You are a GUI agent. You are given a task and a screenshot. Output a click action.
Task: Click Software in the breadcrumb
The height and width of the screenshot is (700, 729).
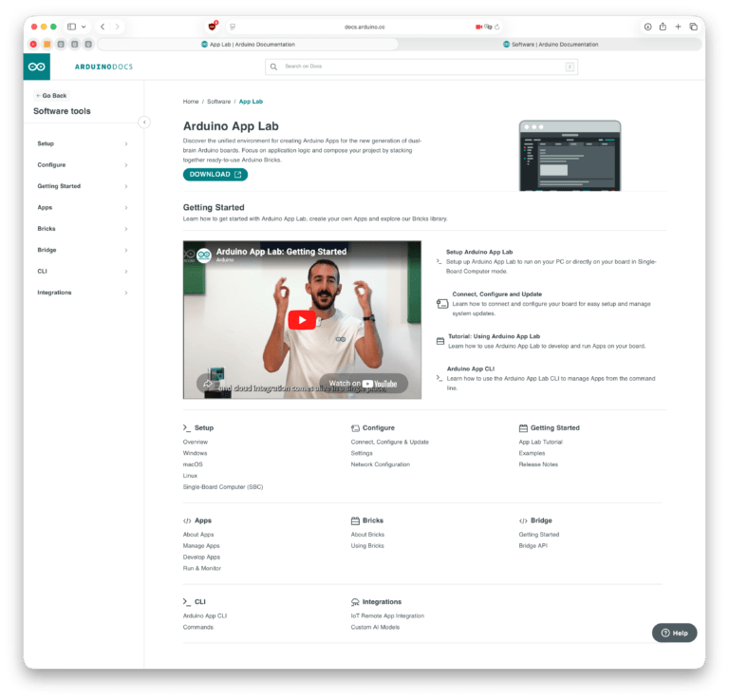tap(219, 102)
